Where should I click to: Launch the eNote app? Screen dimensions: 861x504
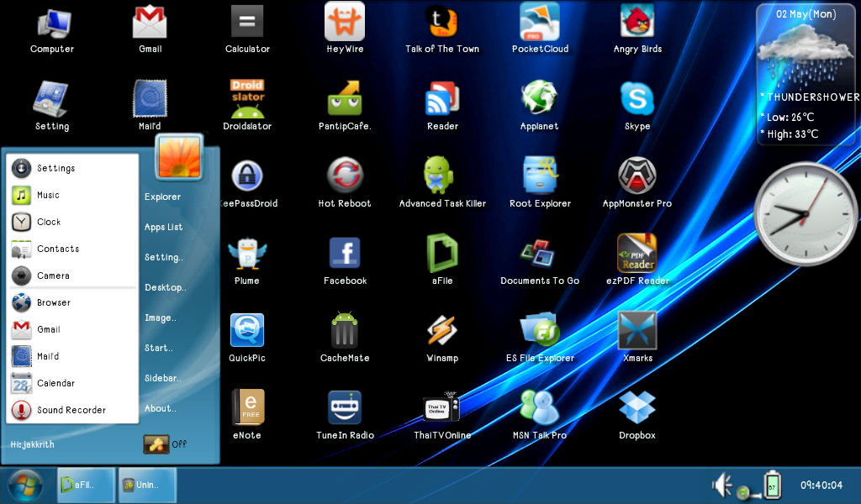pos(248,407)
